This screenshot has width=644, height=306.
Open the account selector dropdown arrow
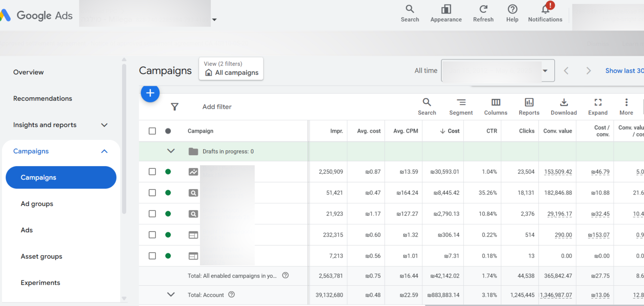pyautogui.click(x=214, y=20)
